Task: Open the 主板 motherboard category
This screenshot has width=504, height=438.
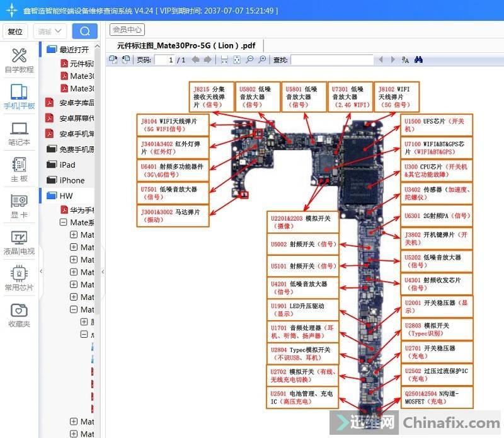Action: click(x=19, y=170)
